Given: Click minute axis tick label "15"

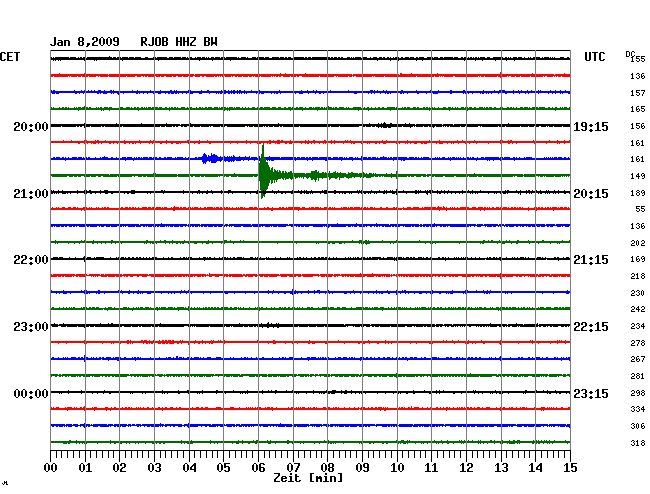Looking at the screenshot, I should point(570,468).
